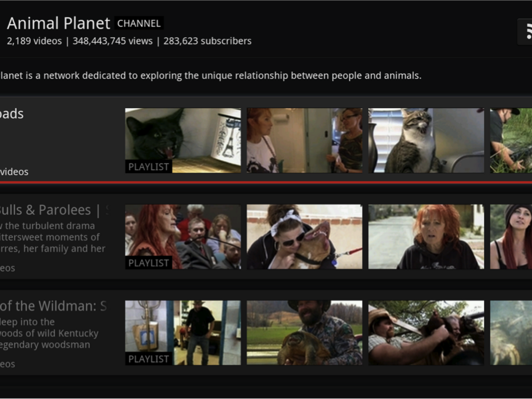532x399 pixels.
Task: Select the red-haired woman on street thumbnail
Action: pos(426,236)
